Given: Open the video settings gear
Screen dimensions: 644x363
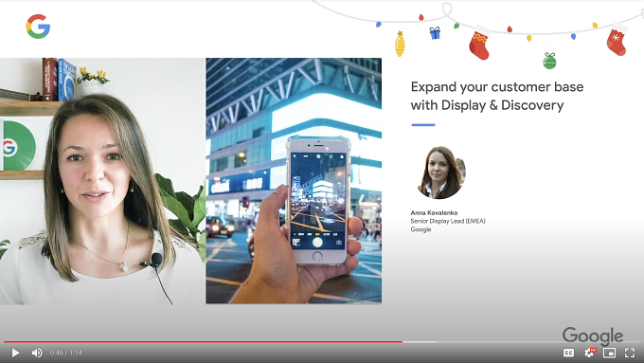Looking at the screenshot, I should pyautogui.click(x=589, y=353).
